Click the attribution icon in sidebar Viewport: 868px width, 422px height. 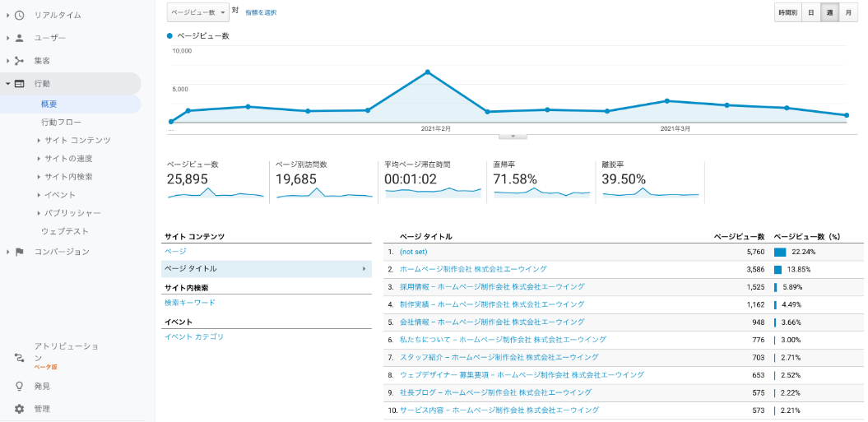[x=19, y=357]
